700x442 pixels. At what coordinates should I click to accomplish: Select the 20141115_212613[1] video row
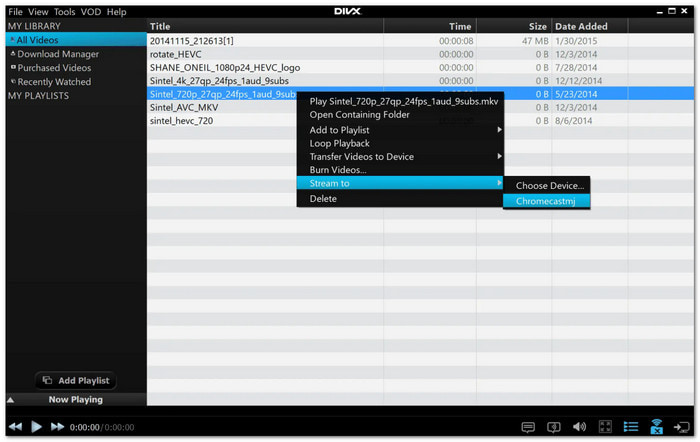point(420,41)
